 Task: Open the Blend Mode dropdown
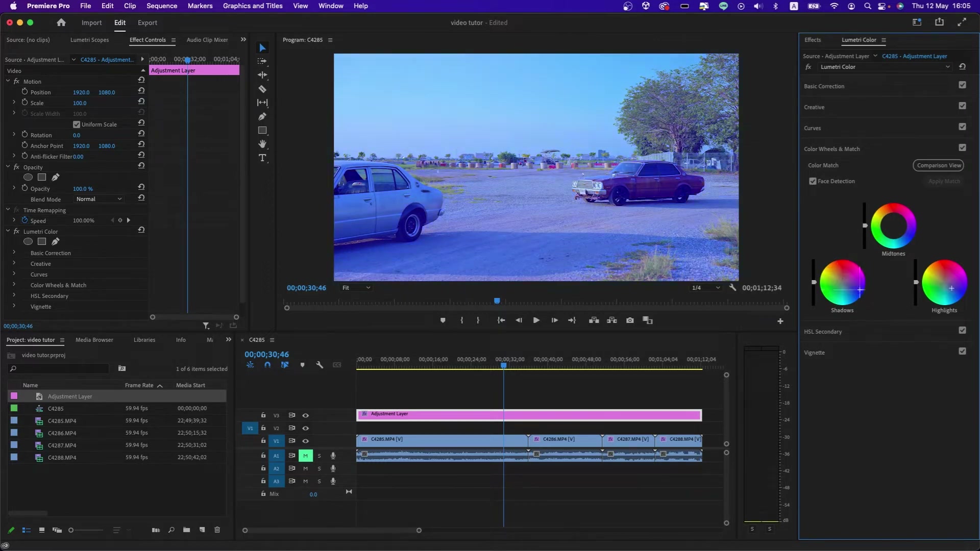coord(99,199)
